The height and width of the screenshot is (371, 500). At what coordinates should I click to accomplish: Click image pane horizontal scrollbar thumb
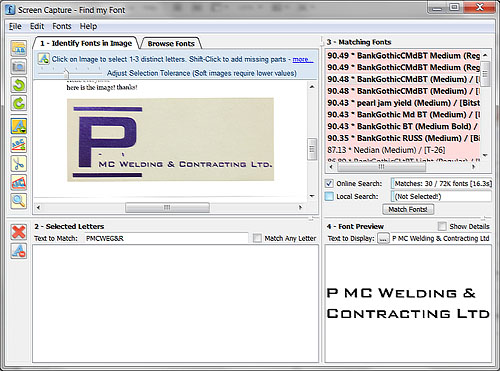pos(167,207)
